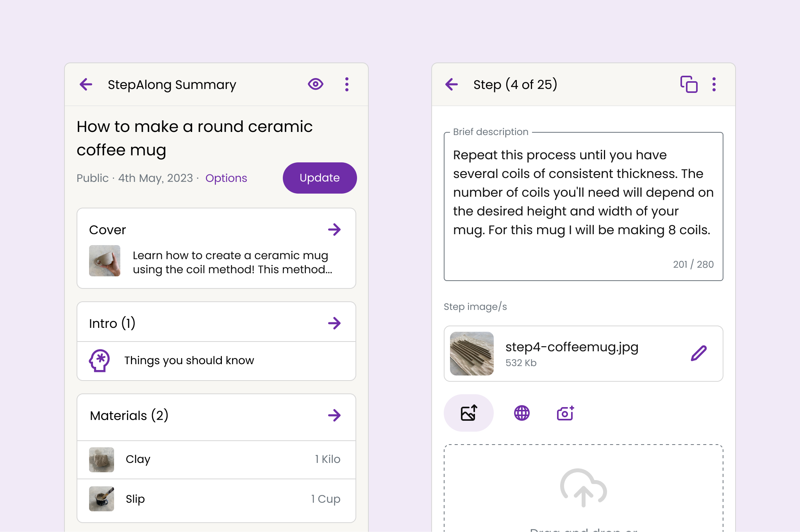Open the Cover section arrow
The width and height of the screenshot is (800, 532).
(x=335, y=230)
